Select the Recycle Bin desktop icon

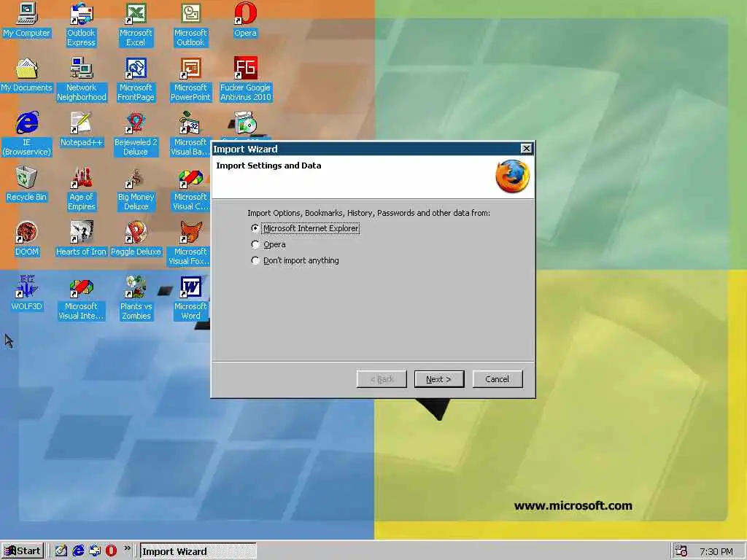[27, 184]
